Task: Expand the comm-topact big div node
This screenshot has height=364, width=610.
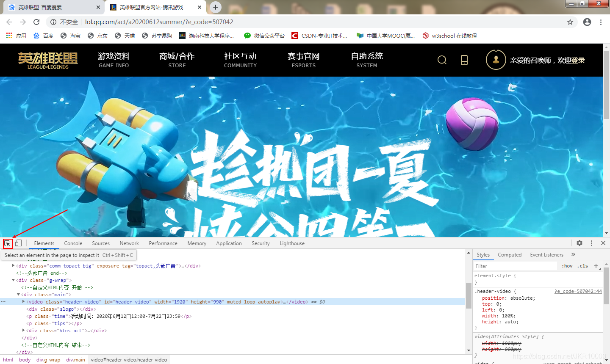Action: [14, 266]
